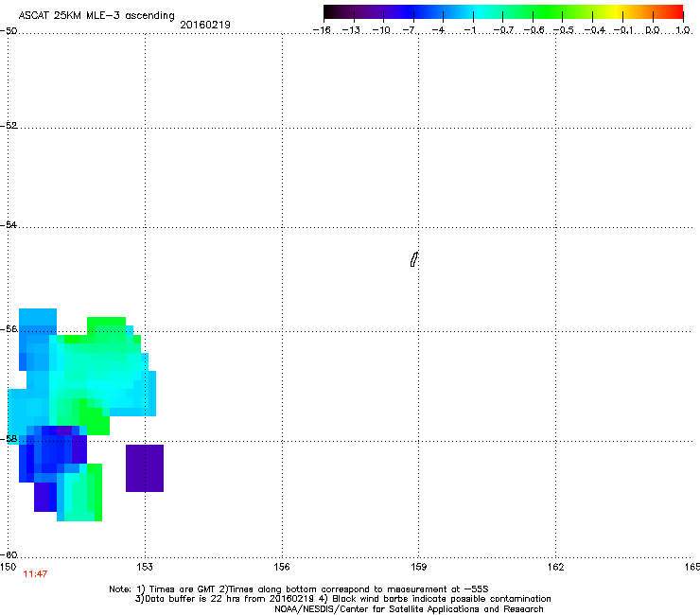This screenshot has width=700, height=615.
Task: Select the 153 longitude axis label
Action: pyautogui.click(x=145, y=567)
